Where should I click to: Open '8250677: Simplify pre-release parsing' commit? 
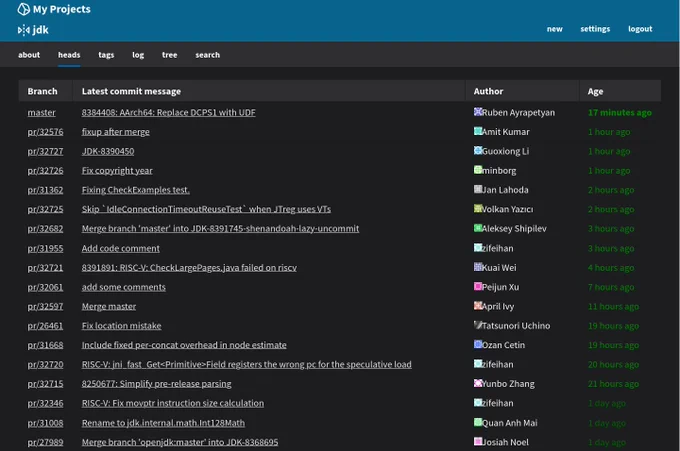[x=157, y=384]
